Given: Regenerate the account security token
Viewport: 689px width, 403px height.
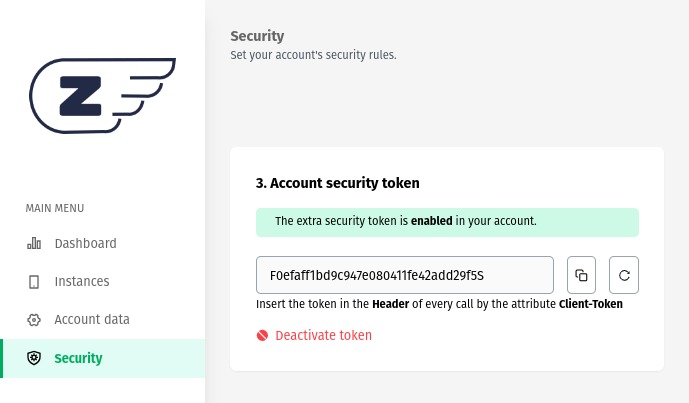Looking at the screenshot, I should coord(624,274).
